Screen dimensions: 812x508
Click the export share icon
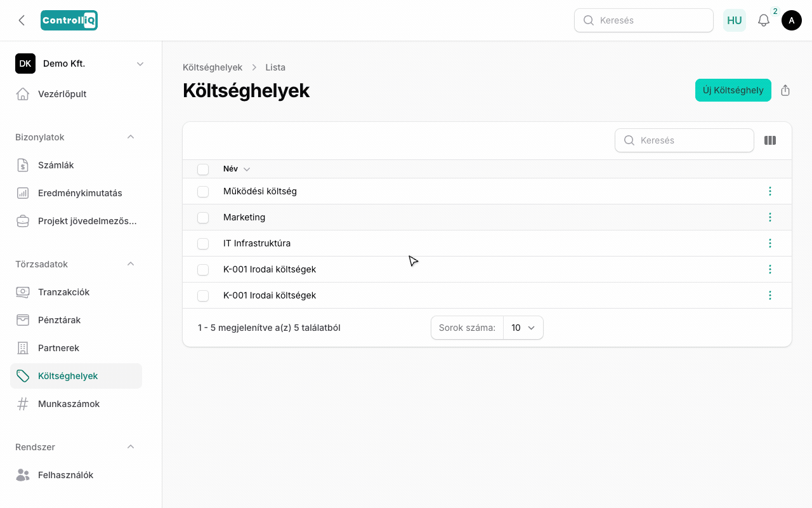(x=785, y=90)
